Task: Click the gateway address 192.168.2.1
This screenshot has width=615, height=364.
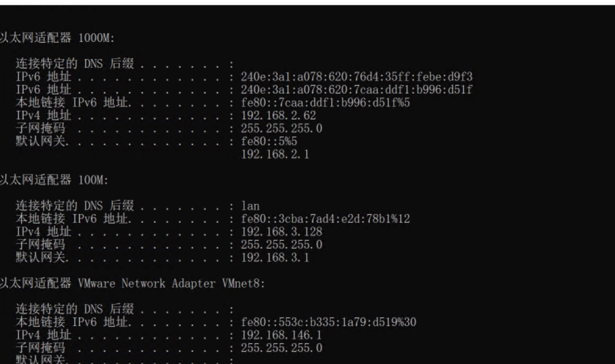Action: pos(275,154)
